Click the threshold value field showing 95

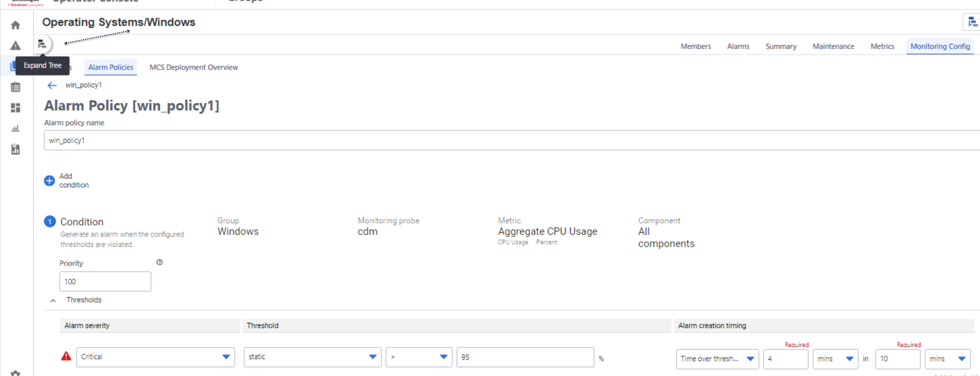[x=525, y=357]
